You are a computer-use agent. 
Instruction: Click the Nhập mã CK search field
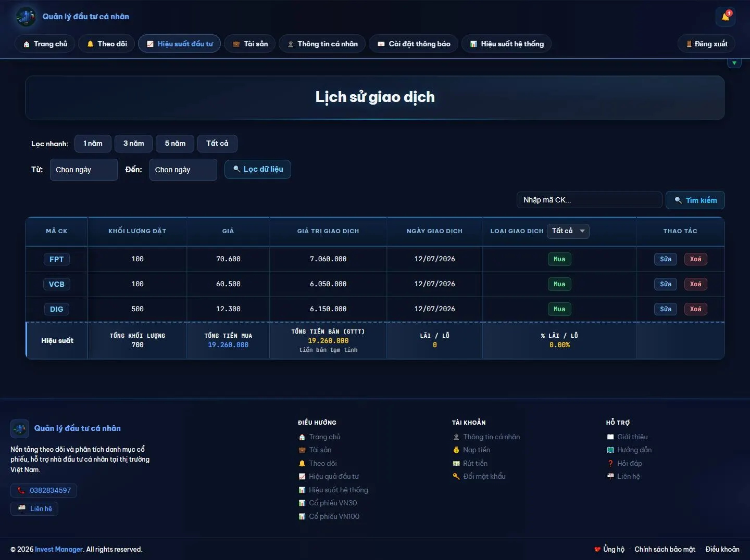pos(590,200)
